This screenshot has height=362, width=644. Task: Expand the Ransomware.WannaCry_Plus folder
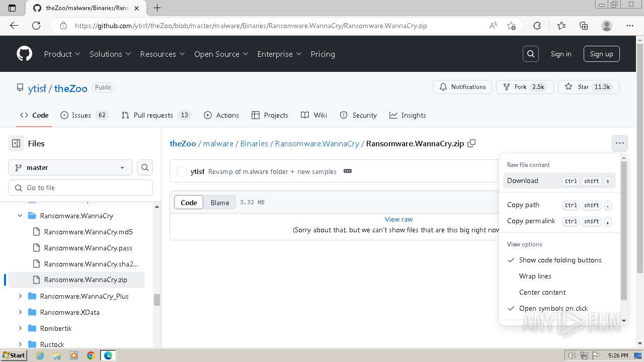click(x=20, y=296)
